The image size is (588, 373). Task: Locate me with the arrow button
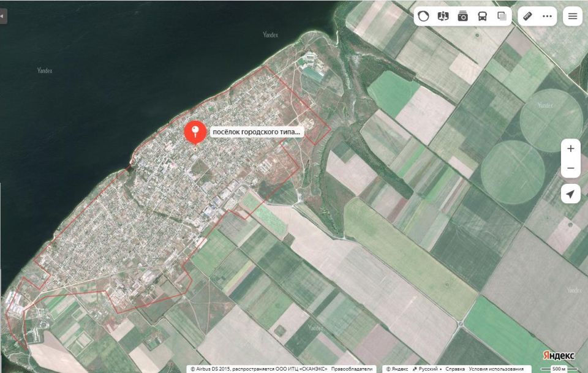pos(570,194)
